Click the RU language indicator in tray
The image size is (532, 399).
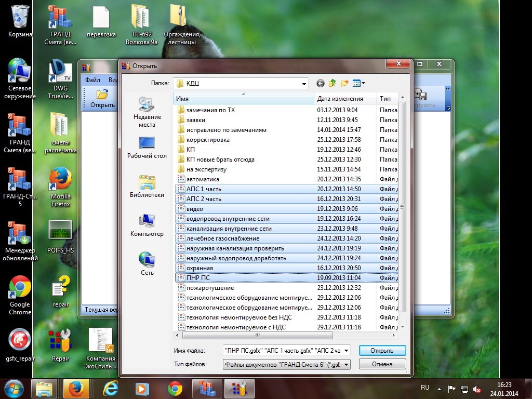tap(425, 388)
